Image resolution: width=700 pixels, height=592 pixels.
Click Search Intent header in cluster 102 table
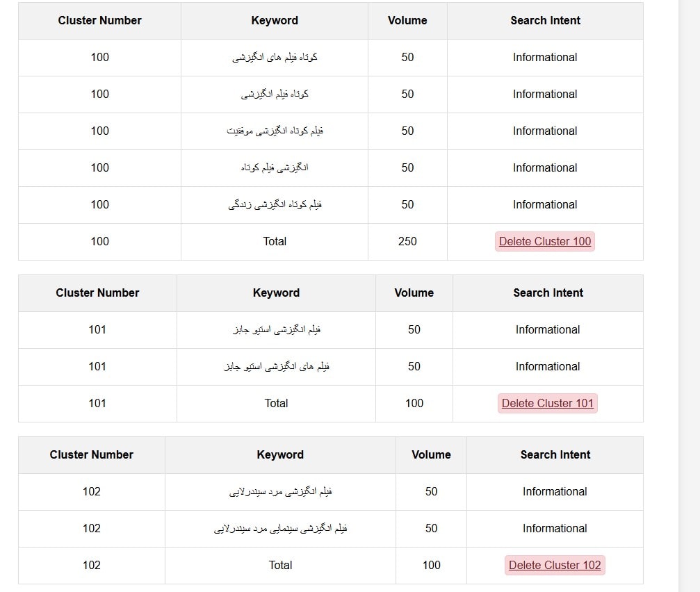pos(555,455)
